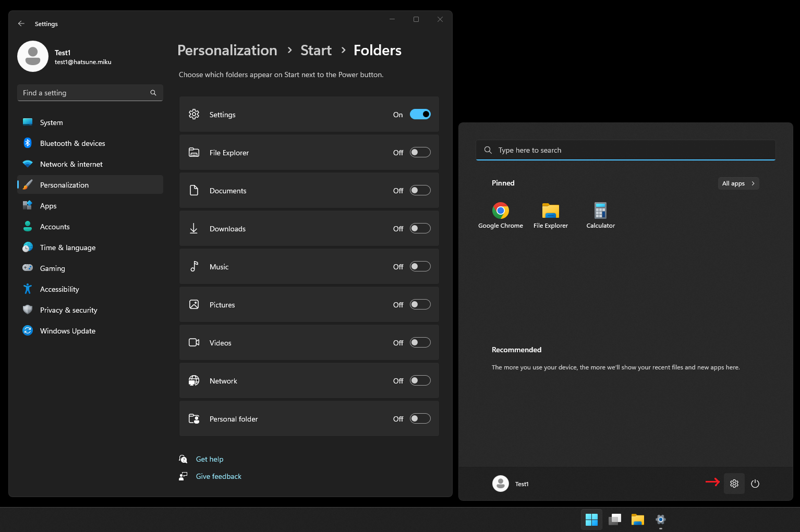Open System settings category
The height and width of the screenshot is (532, 800).
coord(90,122)
